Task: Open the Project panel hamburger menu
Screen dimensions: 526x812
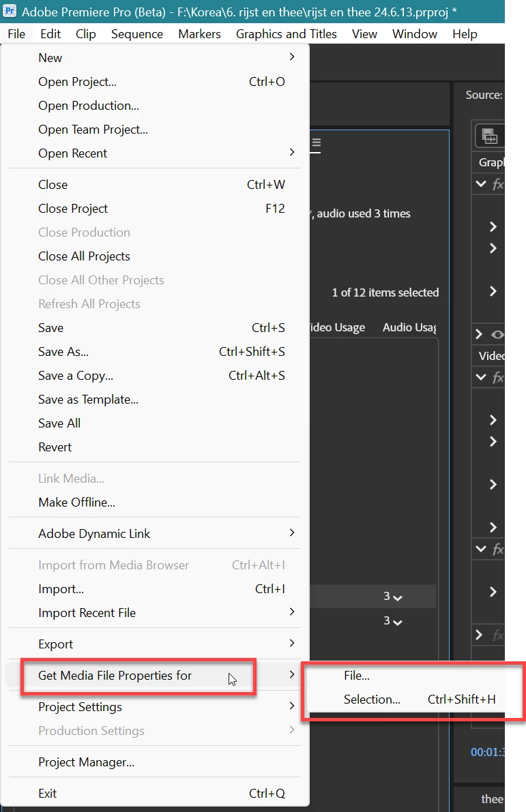Action: tap(316, 143)
